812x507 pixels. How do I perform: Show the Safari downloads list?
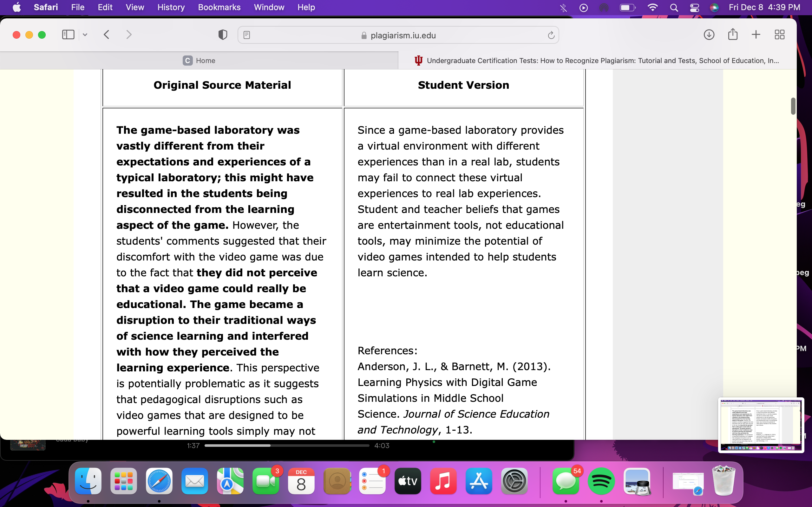709,35
